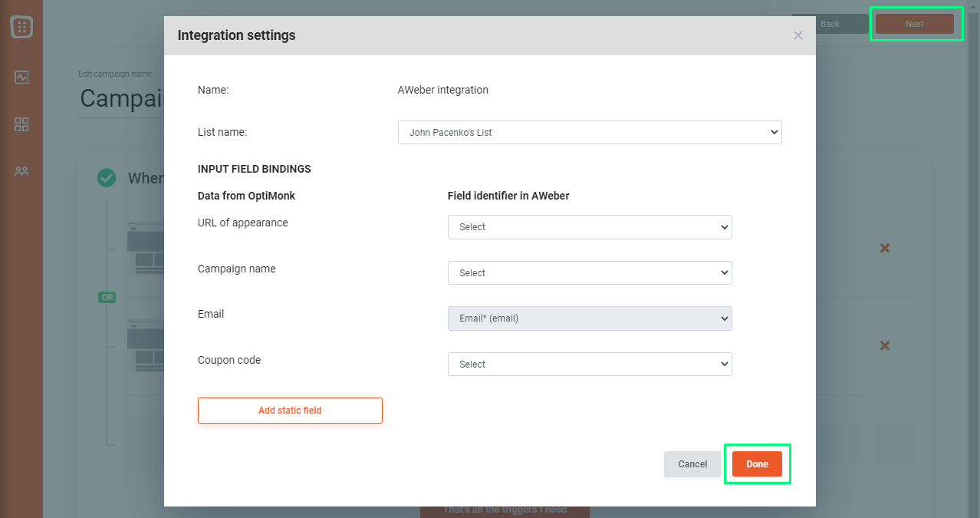Click the Add static field button

[290, 411]
